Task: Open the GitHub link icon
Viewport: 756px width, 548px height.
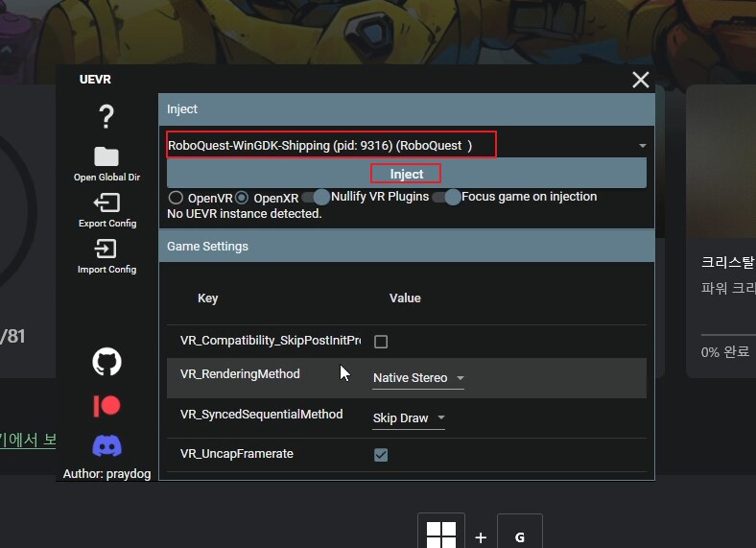Action: click(106, 362)
